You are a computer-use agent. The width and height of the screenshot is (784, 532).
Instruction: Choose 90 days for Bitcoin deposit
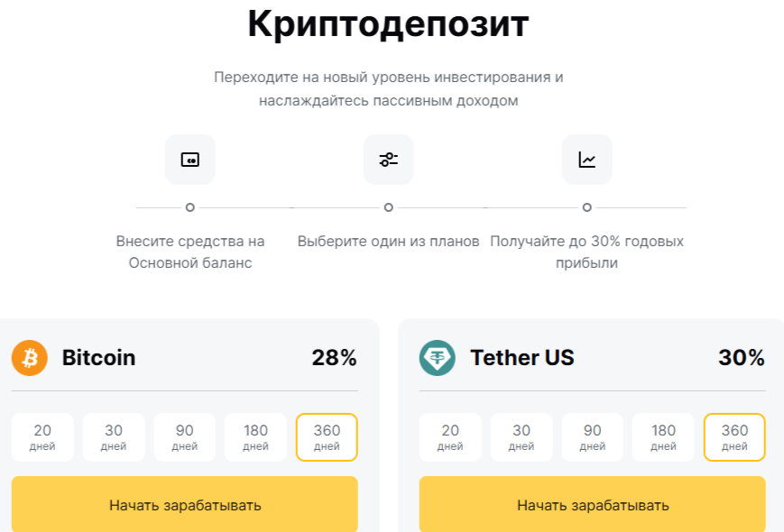pyautogui.click(x=185, y=437)
